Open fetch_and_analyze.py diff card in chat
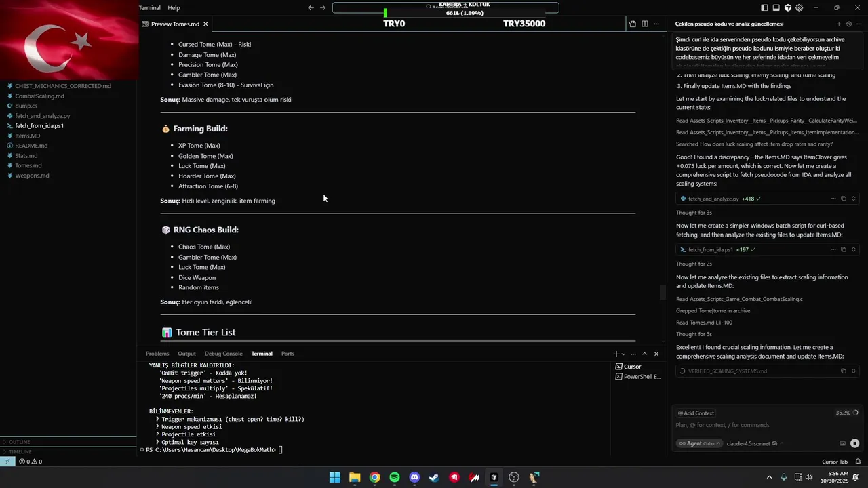 point(768,199)
